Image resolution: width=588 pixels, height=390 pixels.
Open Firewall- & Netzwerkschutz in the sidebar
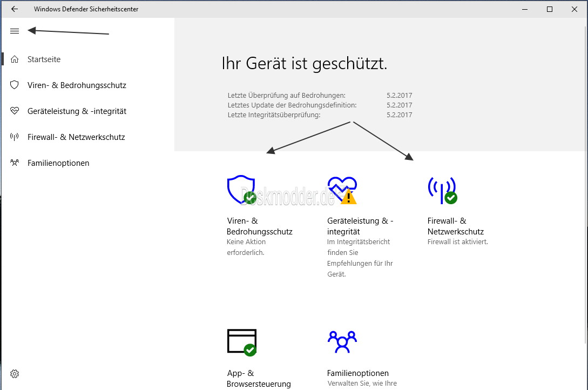[x=76, y=137]
